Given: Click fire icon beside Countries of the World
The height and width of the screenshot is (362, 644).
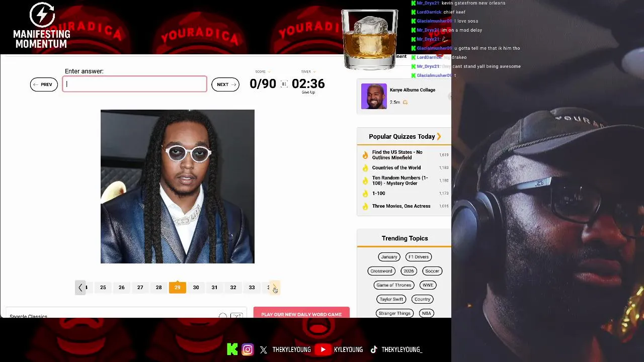Looking at the screenshot, I should [x=365, y=168].
